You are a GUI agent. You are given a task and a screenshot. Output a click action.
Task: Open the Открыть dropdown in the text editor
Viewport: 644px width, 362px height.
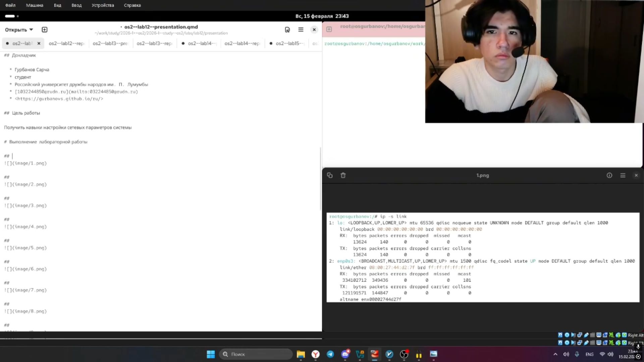(19, 30)
